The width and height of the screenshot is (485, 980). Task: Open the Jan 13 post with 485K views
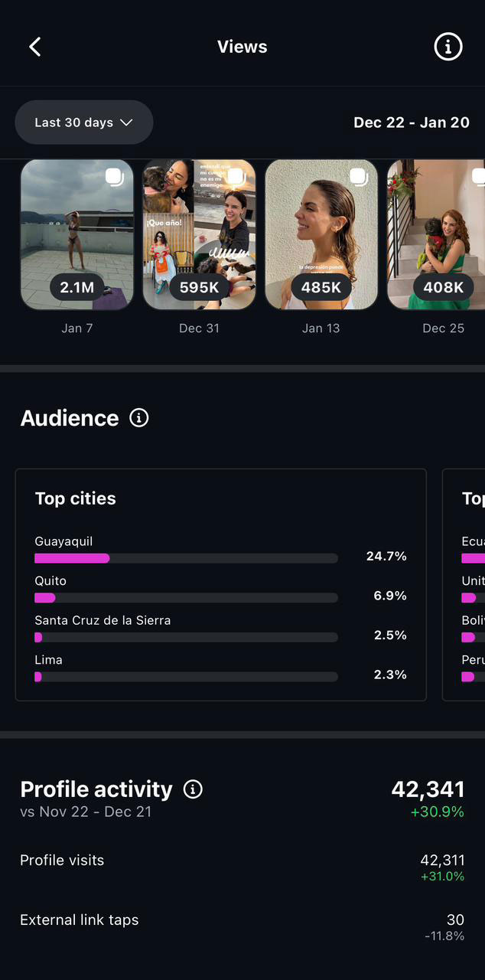tap(321, 234)
